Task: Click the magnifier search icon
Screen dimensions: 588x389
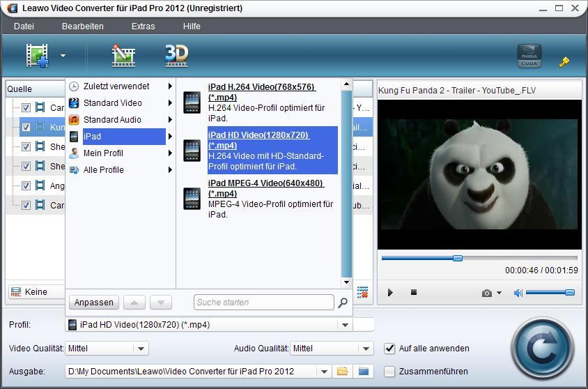Action: click(342, 303)
